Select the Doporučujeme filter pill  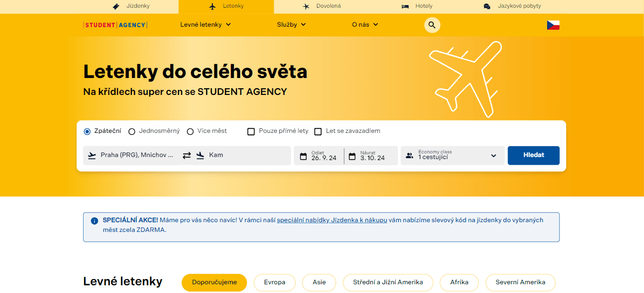pyautogui.click(x=214, y=282)
